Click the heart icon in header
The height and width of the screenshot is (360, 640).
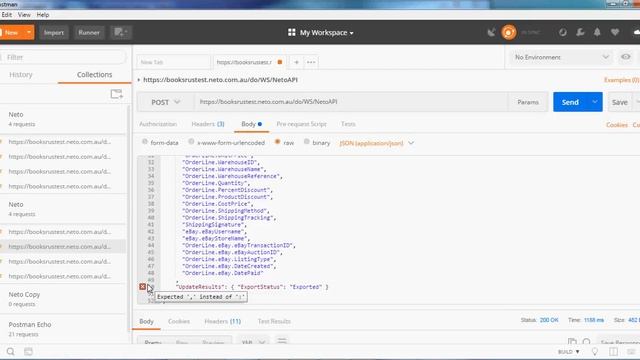(615, 33)
